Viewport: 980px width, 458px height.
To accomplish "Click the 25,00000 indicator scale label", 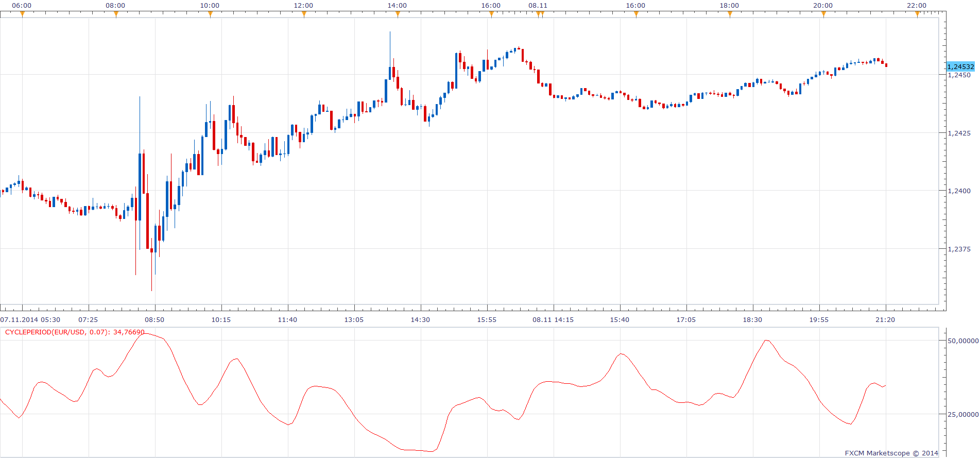I will click(x=963, y=414).
